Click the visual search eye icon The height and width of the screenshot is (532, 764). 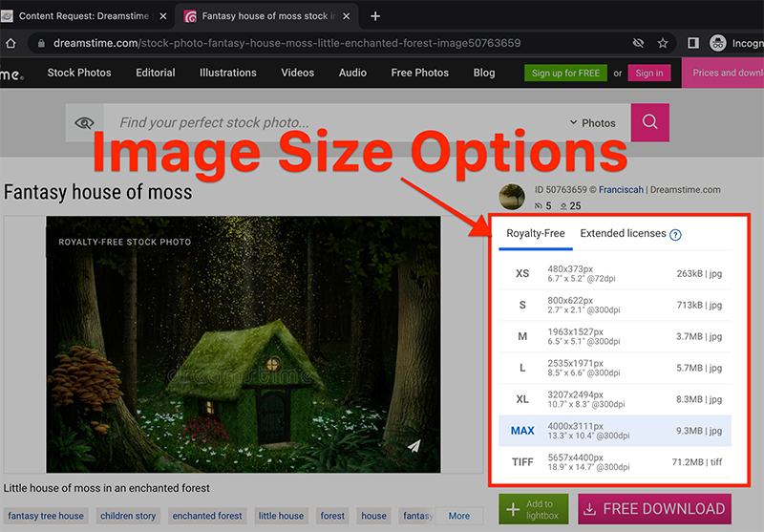[84, 122]
